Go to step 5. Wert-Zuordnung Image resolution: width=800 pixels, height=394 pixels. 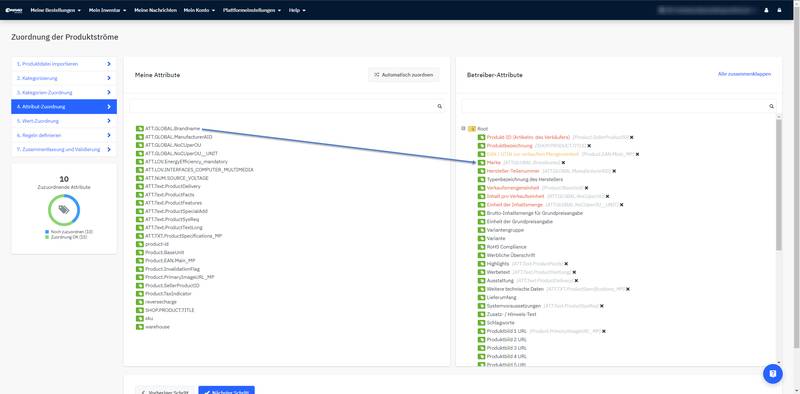[x=64, y=121]
